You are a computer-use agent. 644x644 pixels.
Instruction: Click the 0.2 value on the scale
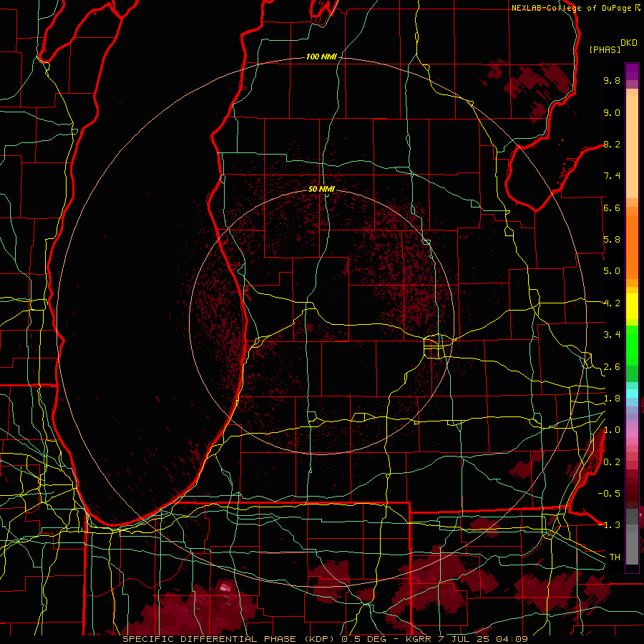click(x=612, y=462)
